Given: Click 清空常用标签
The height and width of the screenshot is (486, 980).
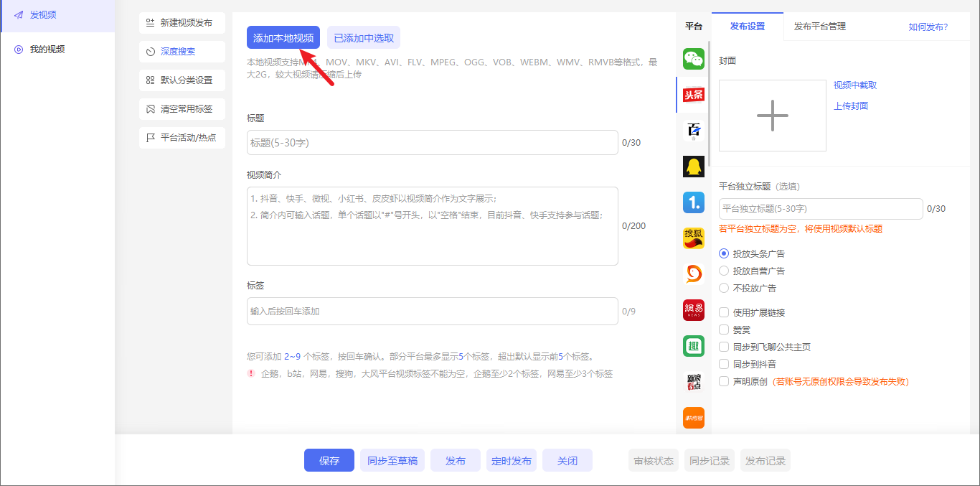Looking at the screenshot, I should [182, 109].
